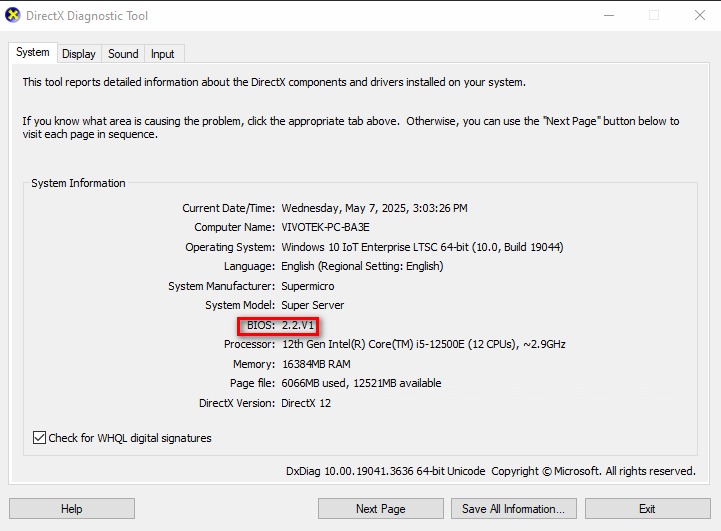Click the 16384MB RAM value

pyautogui.click(x=316, y=364)
